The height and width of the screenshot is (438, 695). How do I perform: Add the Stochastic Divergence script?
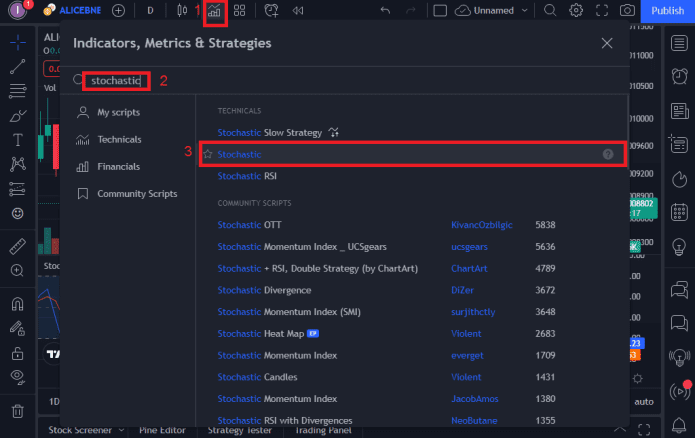tap(264, 290)
